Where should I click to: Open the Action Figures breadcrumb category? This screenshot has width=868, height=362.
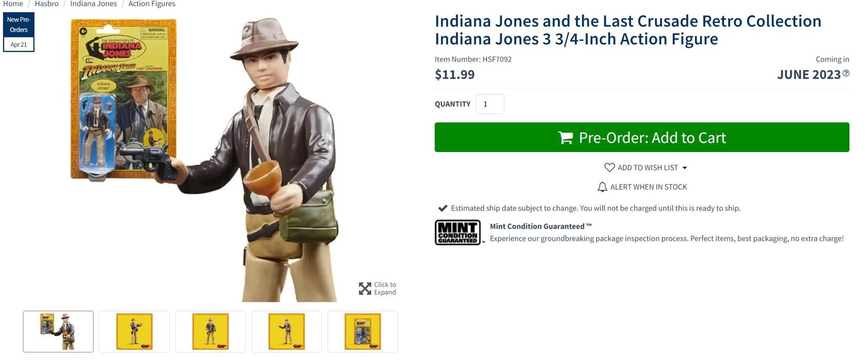click(x=152, y=4)
